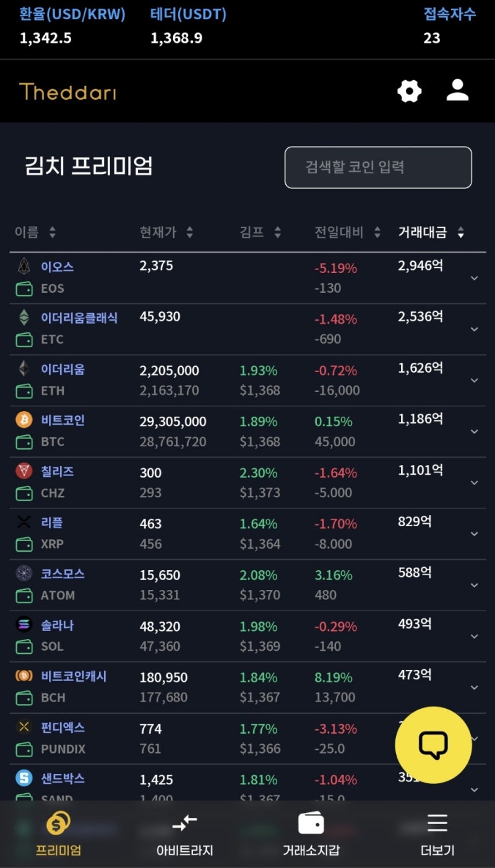Open the 이더리움클래식 coin name link
The image size is (495, 868).
(79, 318)
